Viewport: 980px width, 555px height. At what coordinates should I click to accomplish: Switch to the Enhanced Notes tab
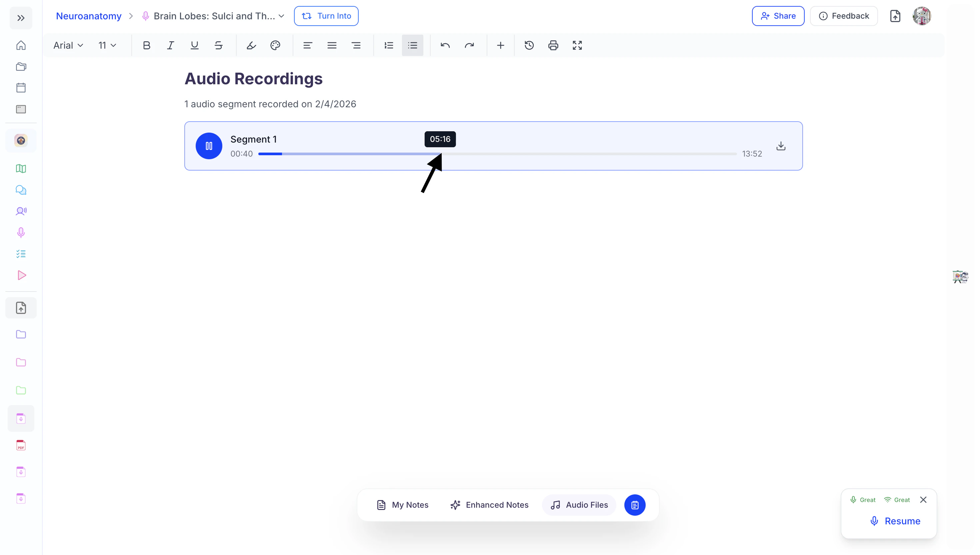[489, 505]
